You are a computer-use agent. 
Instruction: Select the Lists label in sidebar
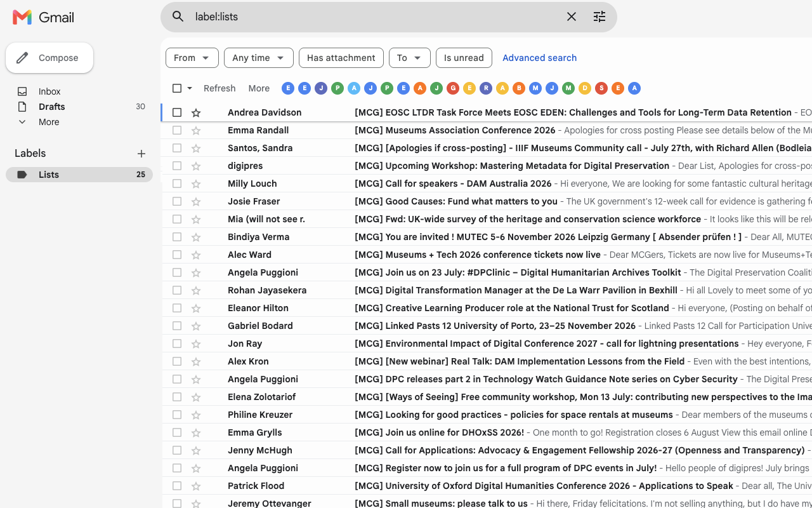point(79,175)
